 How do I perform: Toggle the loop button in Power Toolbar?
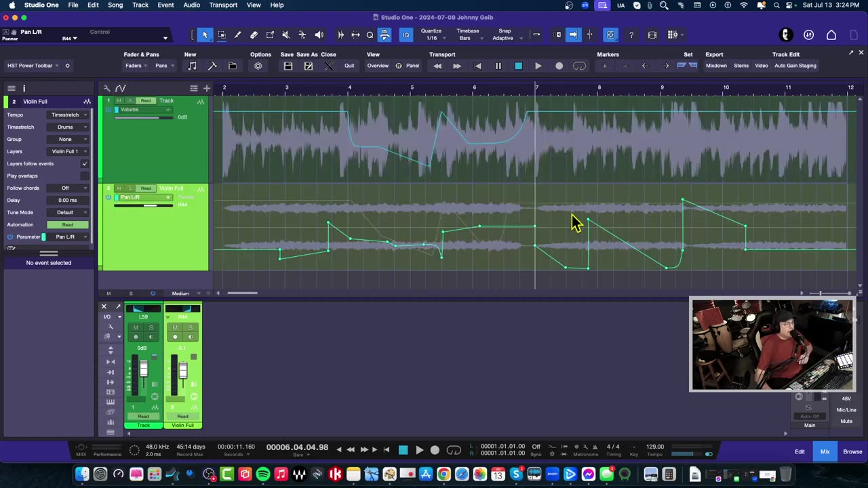pos(579,66)
